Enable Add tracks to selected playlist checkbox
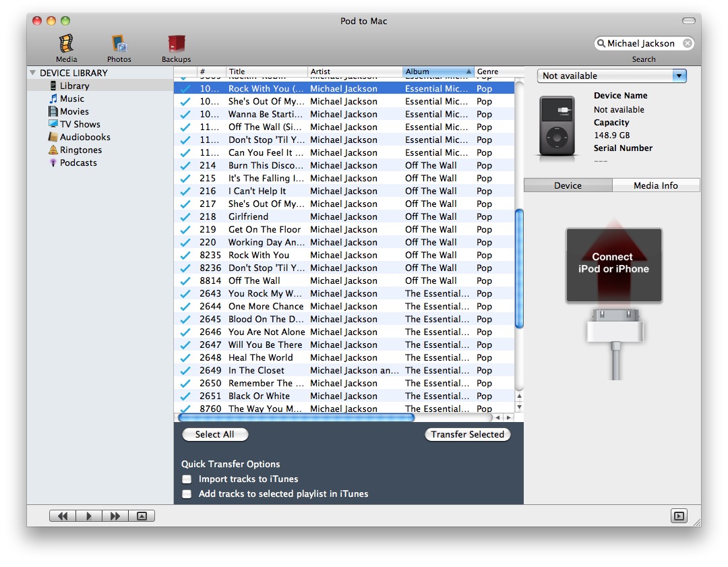 point(187,494)
